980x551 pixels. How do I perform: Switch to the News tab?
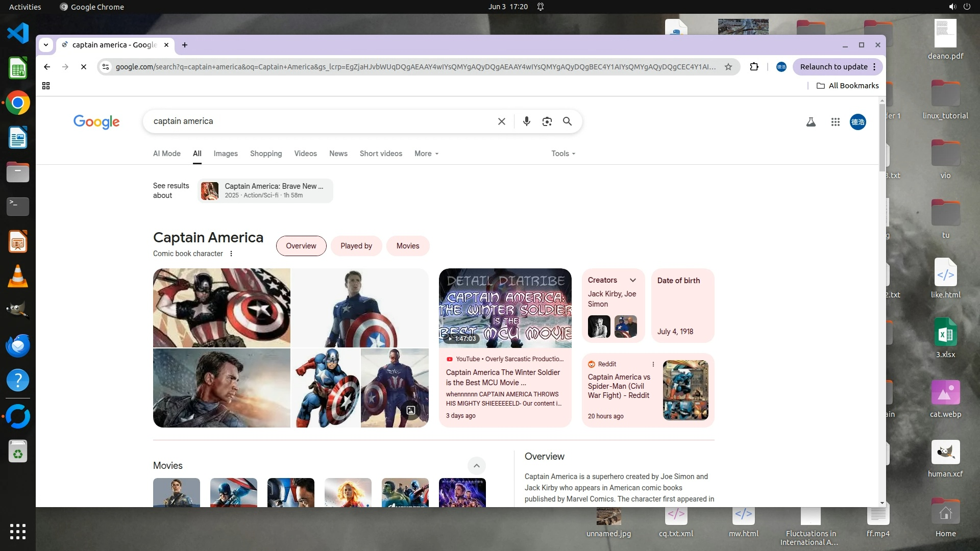coord(338,154)
